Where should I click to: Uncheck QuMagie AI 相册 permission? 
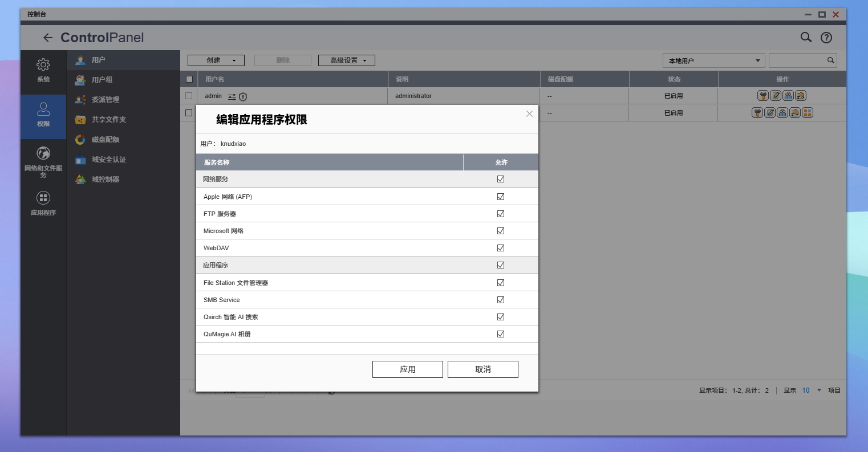click(x=501, y=334)
